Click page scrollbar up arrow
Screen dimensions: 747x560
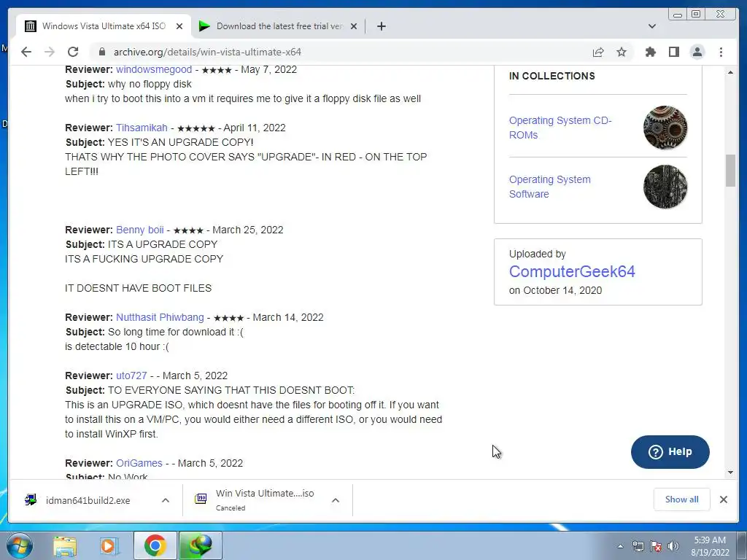click(730, 72)
